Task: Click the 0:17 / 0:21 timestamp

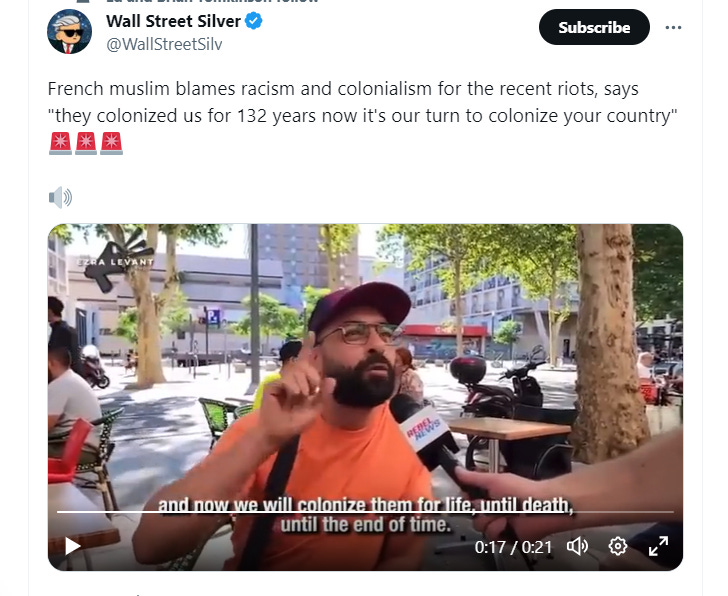Action: click(x=513, y=547)
